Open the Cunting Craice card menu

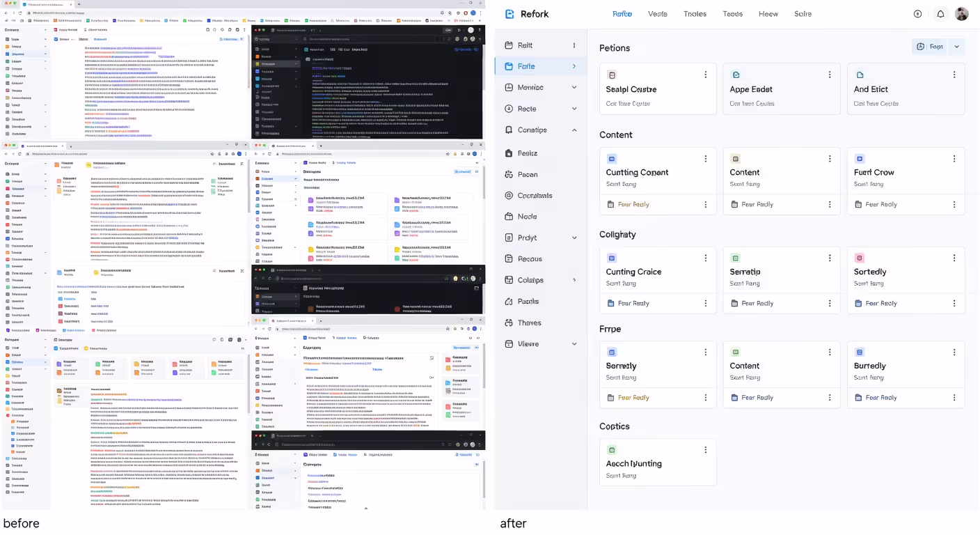pyautogui.click(x=706, y=258)
